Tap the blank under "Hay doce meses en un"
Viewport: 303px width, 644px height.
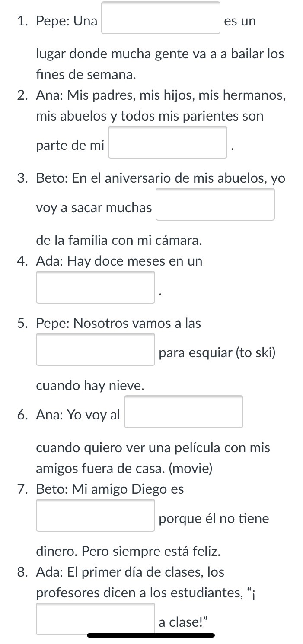point(96,288)
